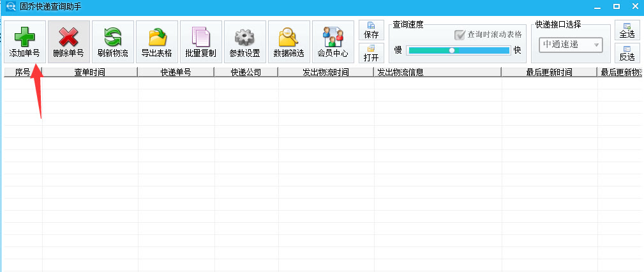Click the 发出物流信息 column header
644x272 pixels.
(x=437, y=72)
